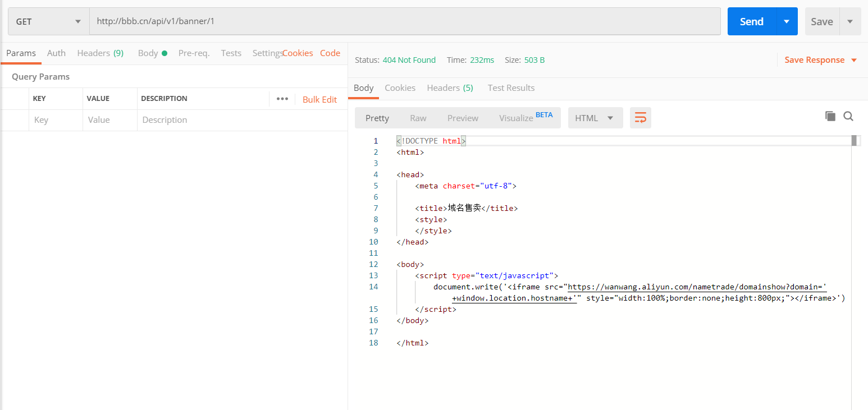Open the Save Response dropdown
Image resolution: width=868 pixels, height=410 pixels.
click(821, 60)
